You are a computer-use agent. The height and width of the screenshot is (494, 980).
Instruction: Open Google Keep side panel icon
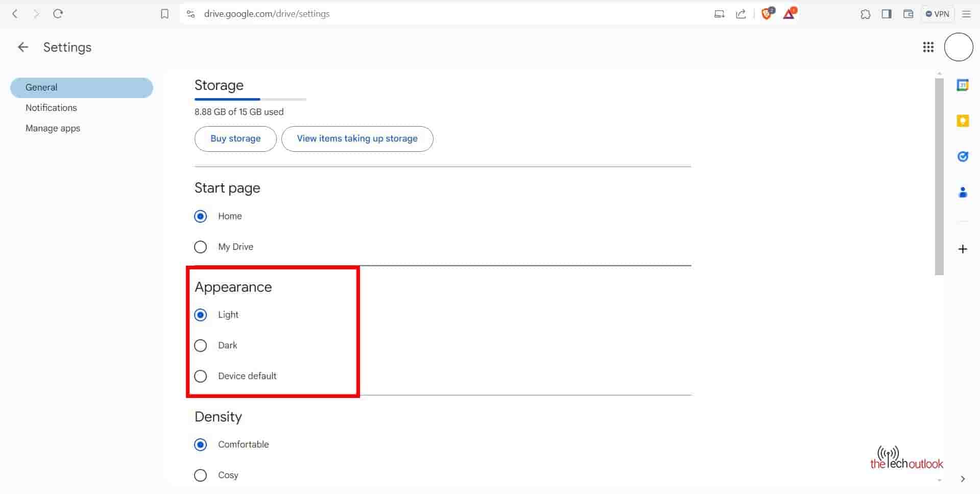click(x=962, y=121)
